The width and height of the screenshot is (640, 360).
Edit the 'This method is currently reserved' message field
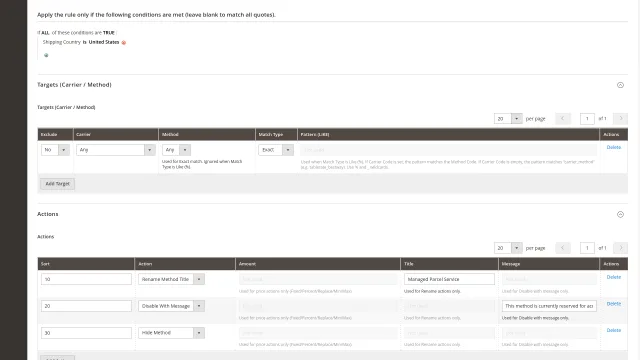click(x=549, y=306)
